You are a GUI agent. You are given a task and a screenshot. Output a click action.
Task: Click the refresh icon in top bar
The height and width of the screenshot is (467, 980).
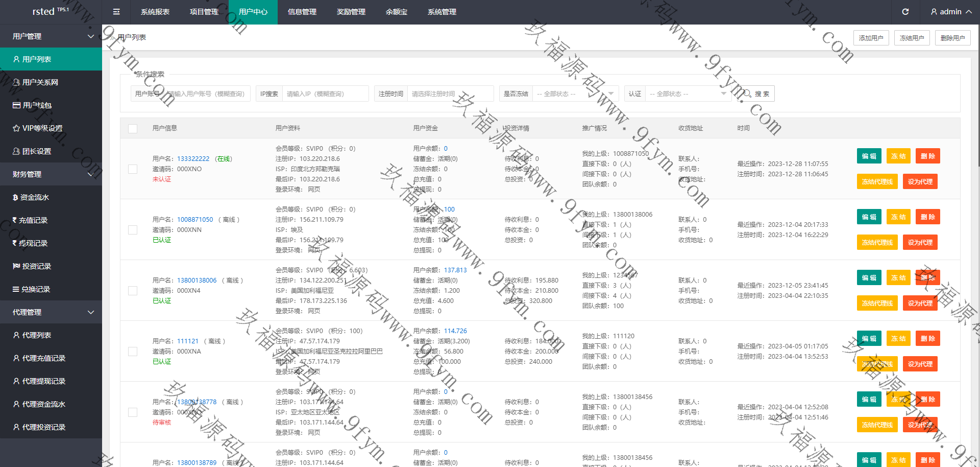[x=905, y=12]
